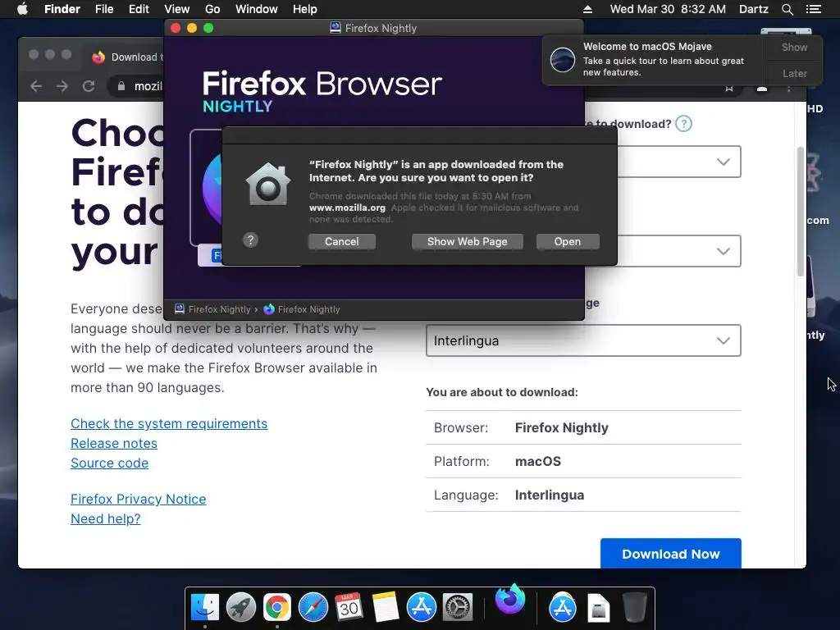Click Show Web Page button

click(467, 242)
